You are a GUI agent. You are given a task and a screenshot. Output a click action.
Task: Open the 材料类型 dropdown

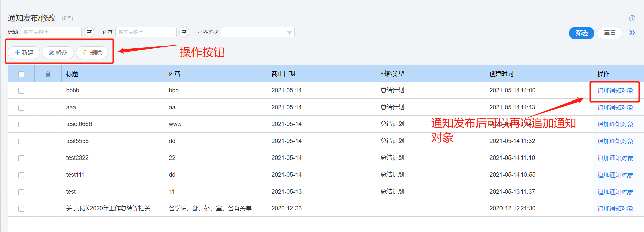(x=257, y=32)
